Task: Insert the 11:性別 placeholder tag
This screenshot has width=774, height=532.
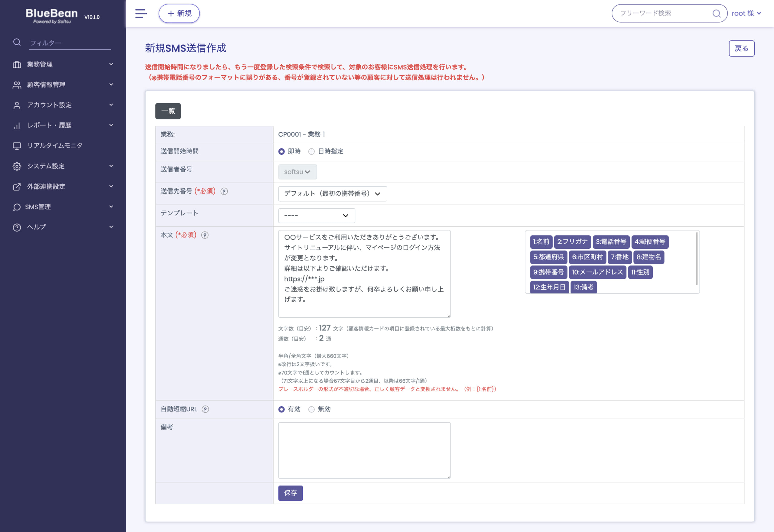Action: point(640,272)
